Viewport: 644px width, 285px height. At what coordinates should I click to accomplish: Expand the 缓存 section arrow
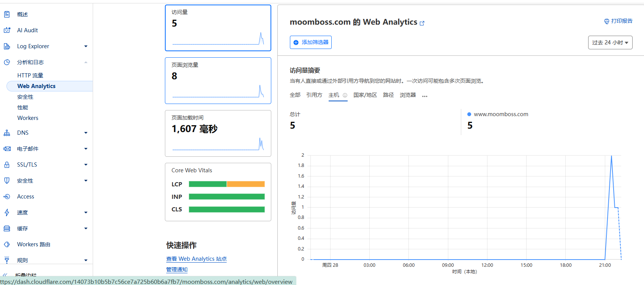coord(86,228)
